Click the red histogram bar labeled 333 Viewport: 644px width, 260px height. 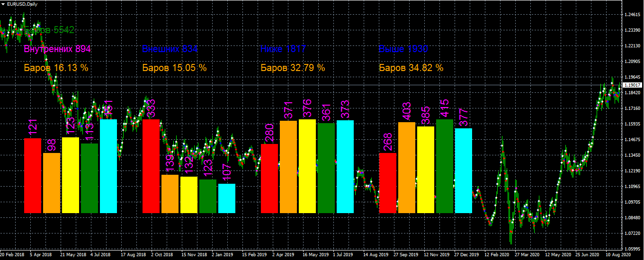pyautogui.click(x=151, y=166)
